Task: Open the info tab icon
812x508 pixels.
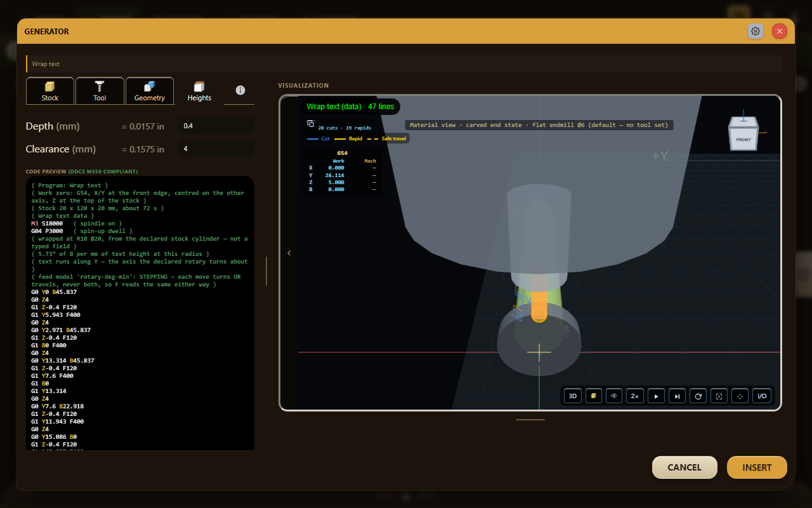Action: point(240,90)
